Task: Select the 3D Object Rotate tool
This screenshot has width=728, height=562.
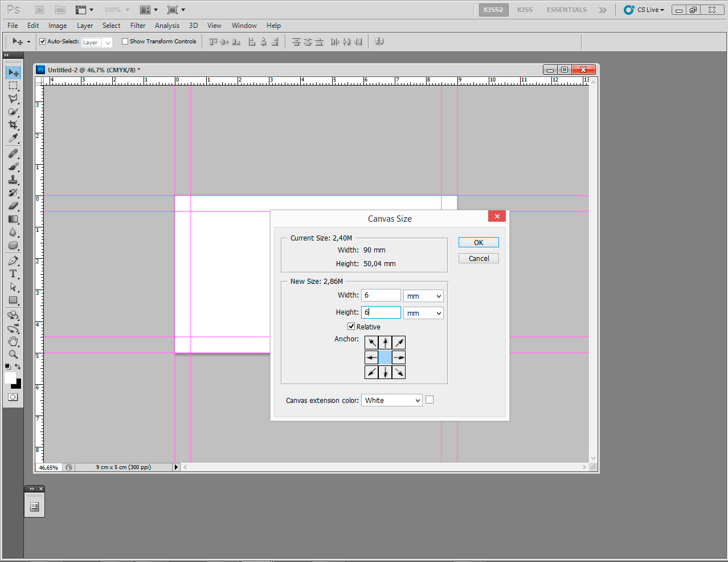Action: [13, 316]
